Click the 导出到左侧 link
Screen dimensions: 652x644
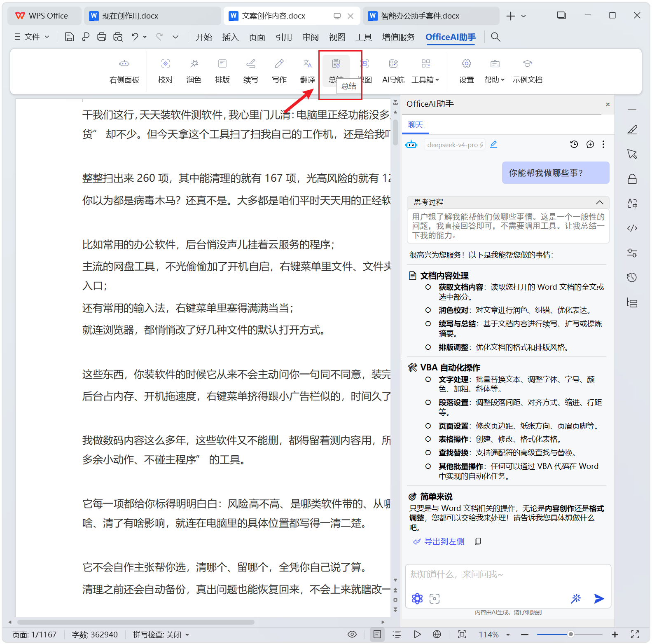[x=439, y=541]
